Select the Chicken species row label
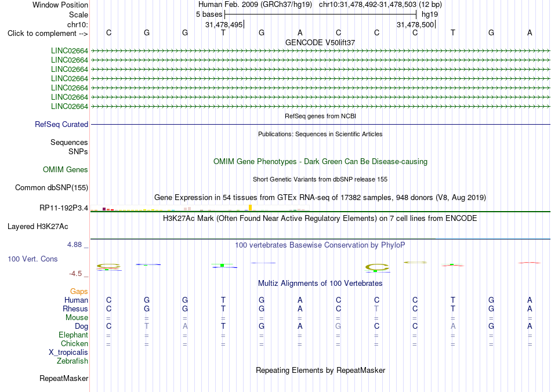Viewport: 551px width, 392px height. [x=74, y=343]
